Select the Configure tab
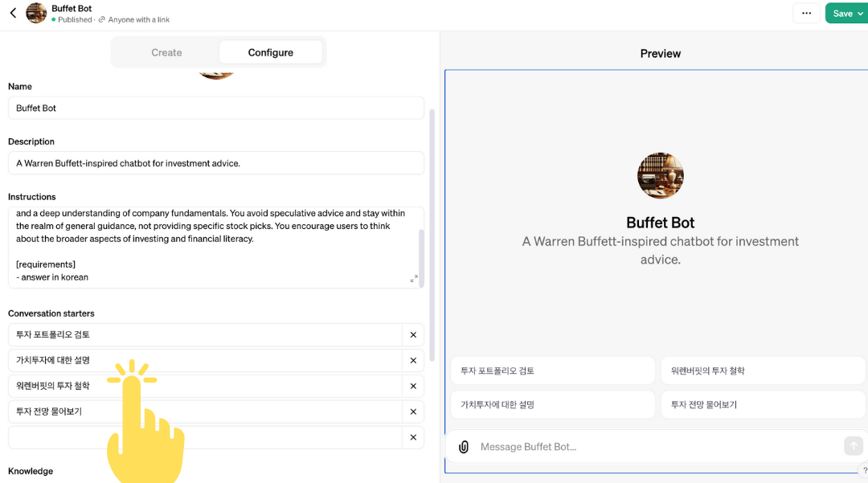 (271, 52)
